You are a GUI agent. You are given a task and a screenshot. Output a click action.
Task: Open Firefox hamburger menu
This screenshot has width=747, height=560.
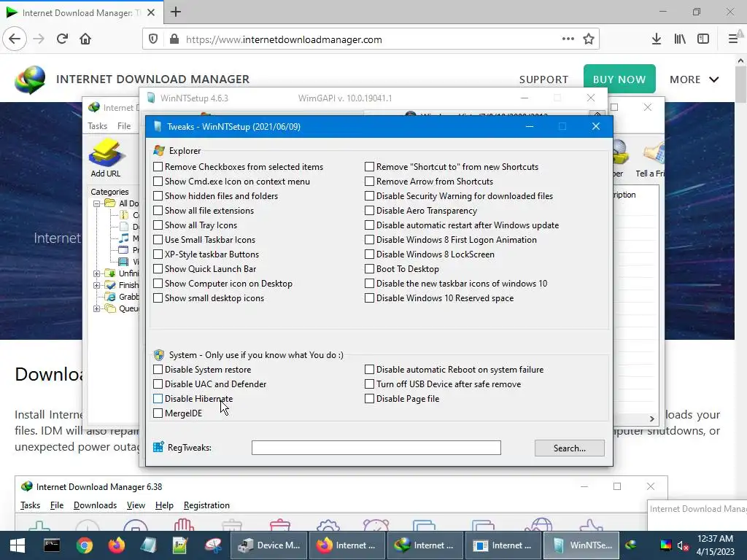(x=733, y=39)
